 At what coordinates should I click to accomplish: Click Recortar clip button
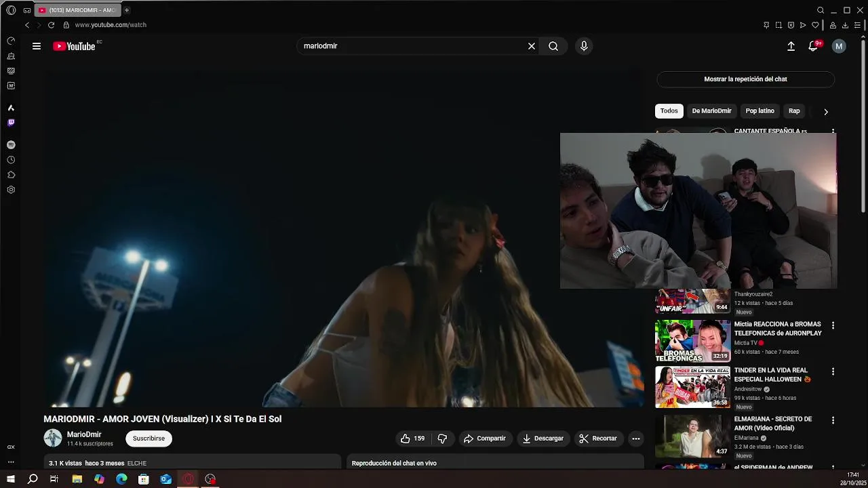(x=598, y=439)
